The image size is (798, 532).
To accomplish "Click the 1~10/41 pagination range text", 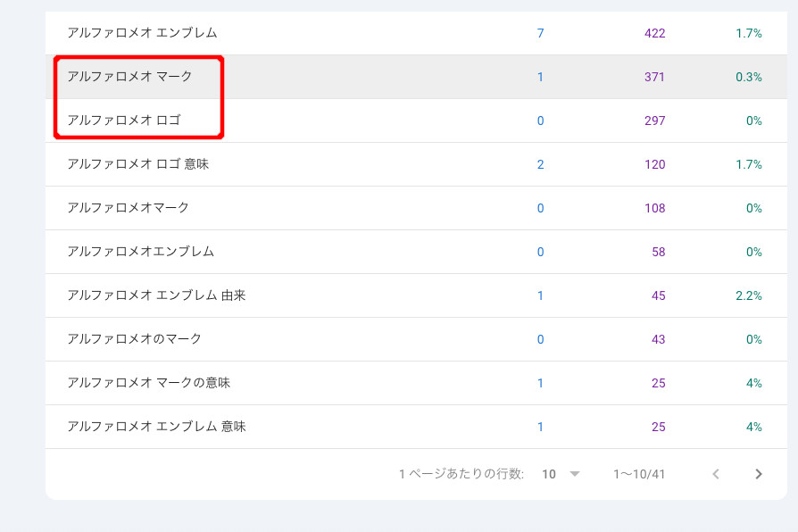I will 639,475.
